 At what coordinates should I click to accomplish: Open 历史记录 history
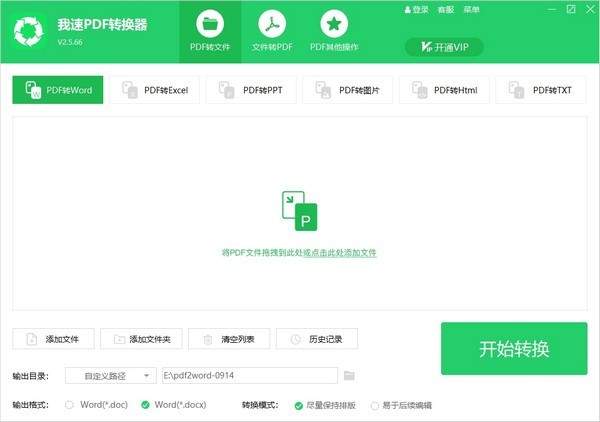coord(317,339)
